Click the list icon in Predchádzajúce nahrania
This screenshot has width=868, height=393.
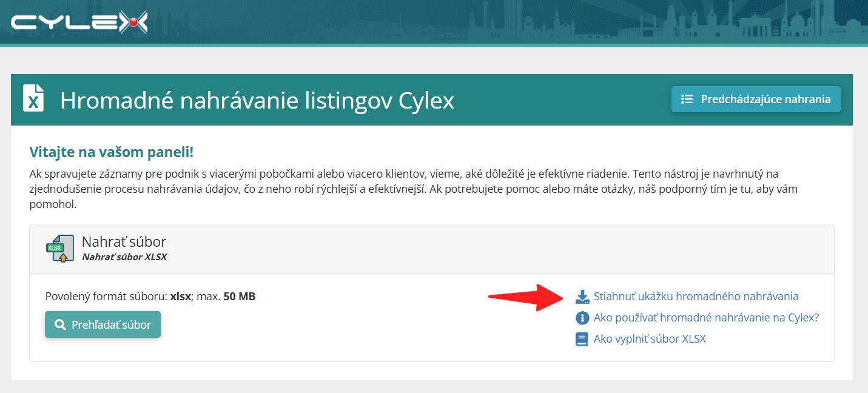[687, 99]
